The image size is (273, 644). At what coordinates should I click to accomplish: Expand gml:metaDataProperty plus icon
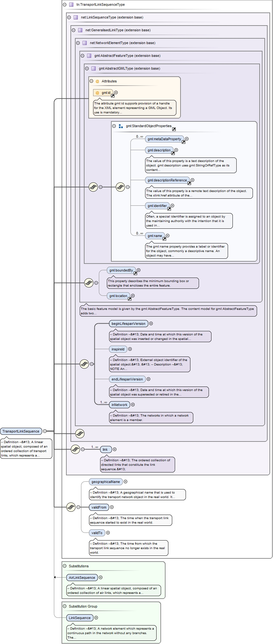tap(187, 139)
